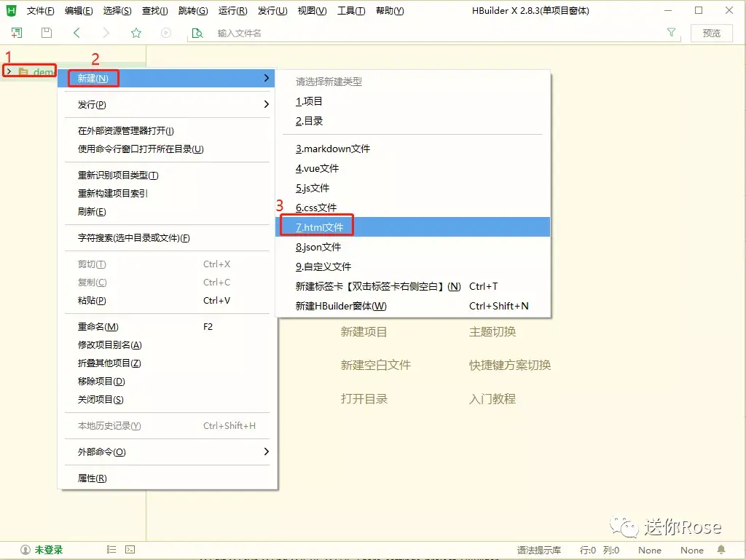Screen dimensions: 746x560
Task: Click the outline list icon in status bar
Action: (x=111, y=549)
